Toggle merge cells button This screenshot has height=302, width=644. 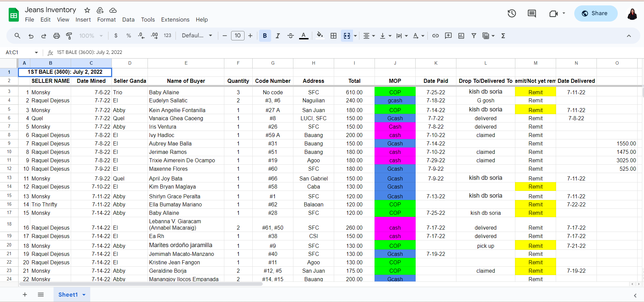point(347,36)
